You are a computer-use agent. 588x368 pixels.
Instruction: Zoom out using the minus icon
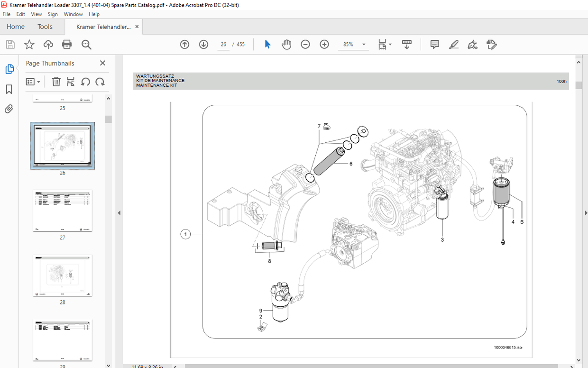pyautogui.click(x=305, y=44)
